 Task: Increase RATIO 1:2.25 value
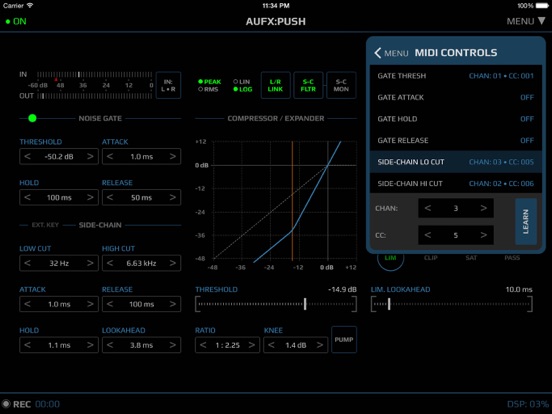[x=251, y=345]
